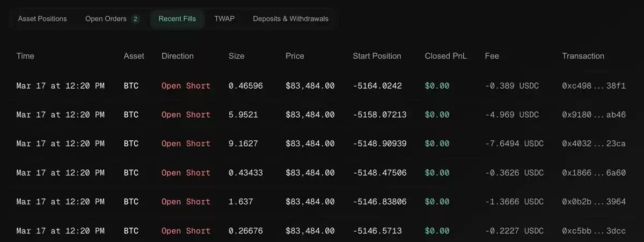
Task: Click the Start Position column header
Action: coord(377,56)
